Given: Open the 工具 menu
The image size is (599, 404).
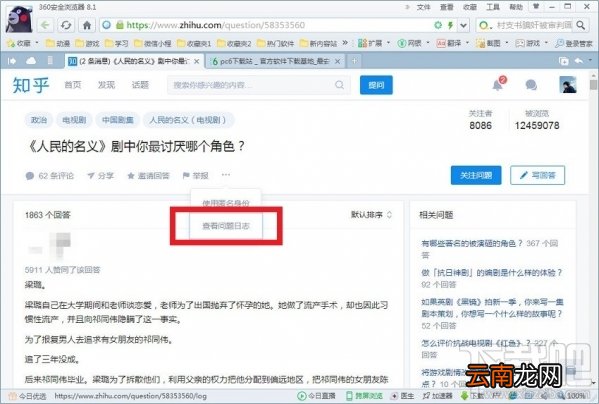Looking at the screenshot, I should 493,7.
